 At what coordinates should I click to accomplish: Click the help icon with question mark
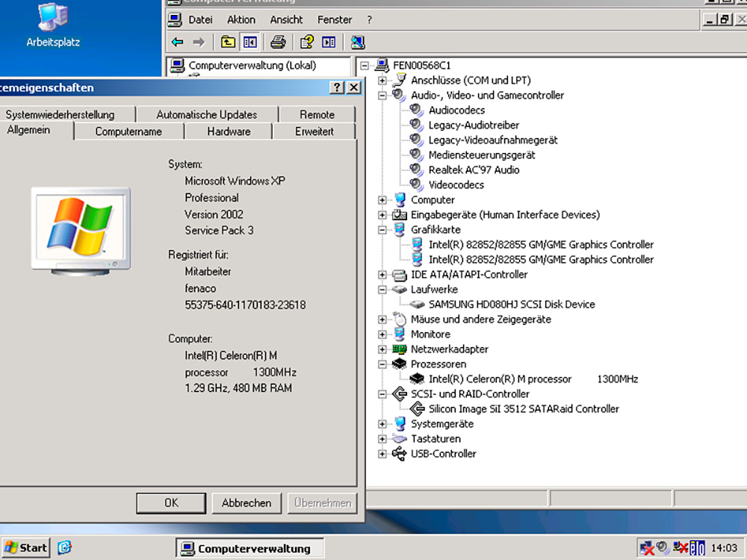pos(306,42)
